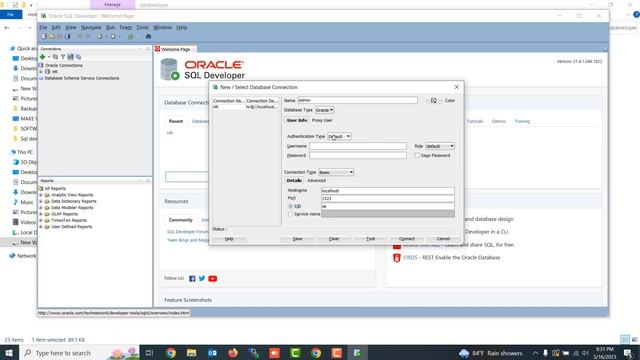The width and height of the screenshot is (640, 360).
Task: Open the File menu in SQL Developer
Action: [x=43, y=27]
